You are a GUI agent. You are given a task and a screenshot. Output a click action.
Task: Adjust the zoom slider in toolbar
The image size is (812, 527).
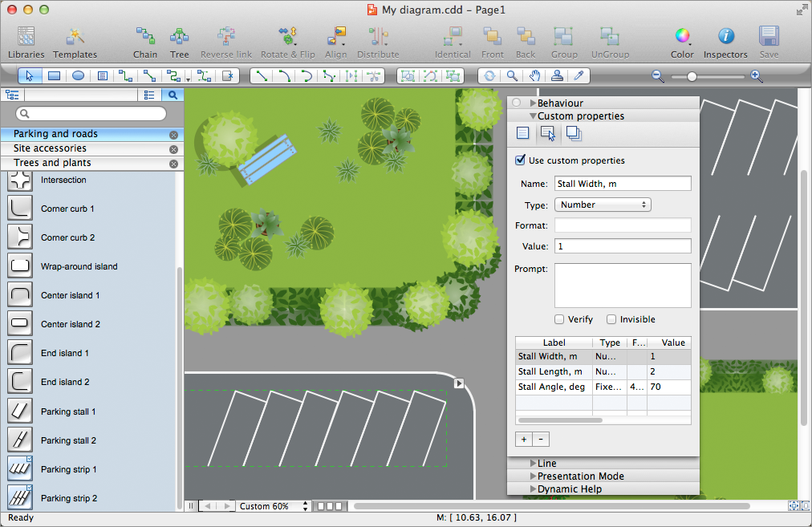pyautogui.click(x=692, y=76)
